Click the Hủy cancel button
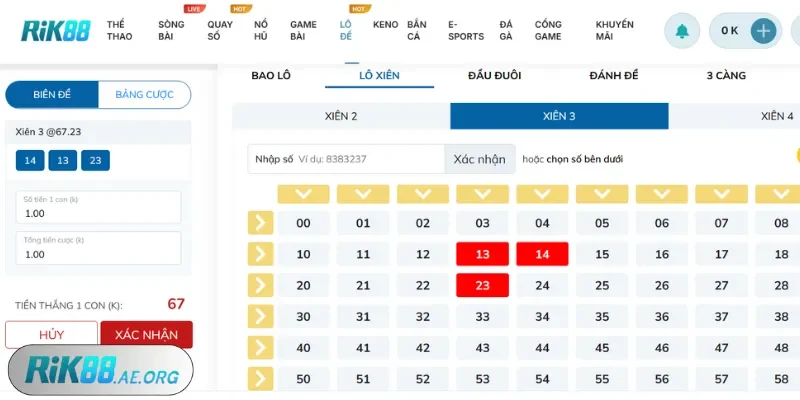This screenshot has width=800, height=400. pyautogui.click(x=51, y=334)
